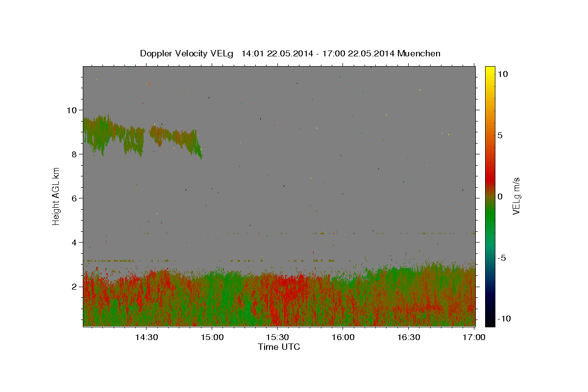Select the 15:30 time tick label
The image size is (588, 392).
pos(278,337)
